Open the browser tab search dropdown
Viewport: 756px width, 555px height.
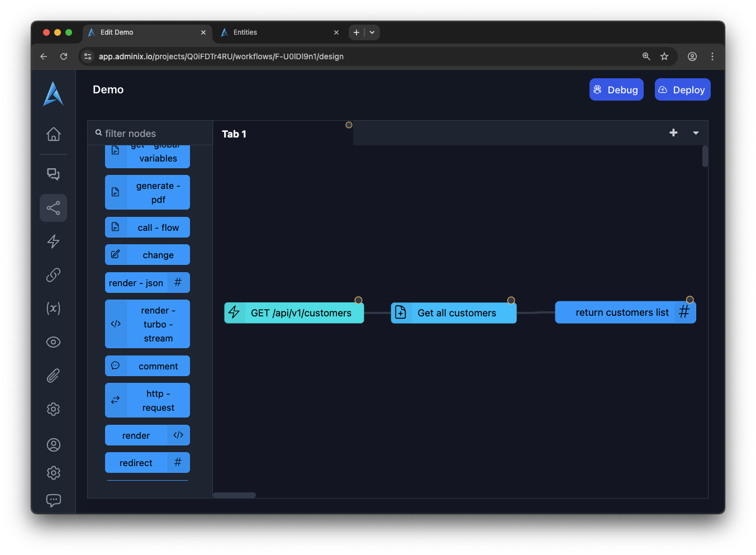(x=372, y=32)
